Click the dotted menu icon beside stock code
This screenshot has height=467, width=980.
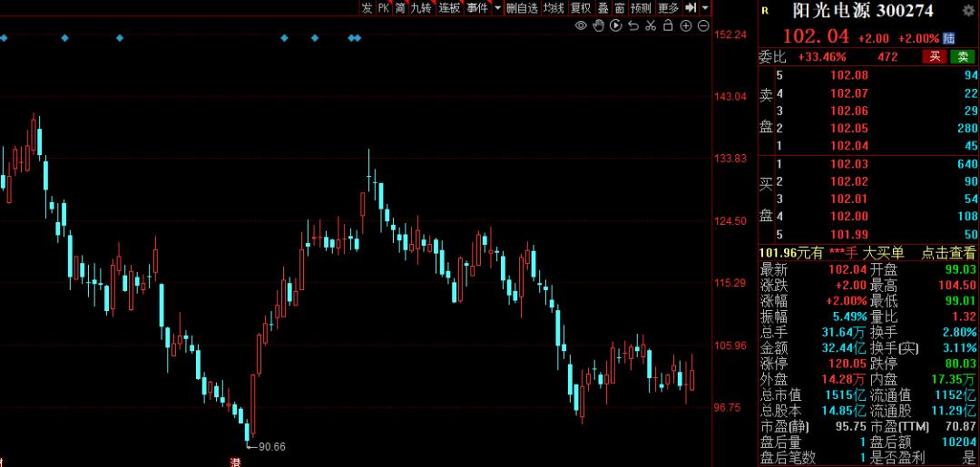pos(970,11)
